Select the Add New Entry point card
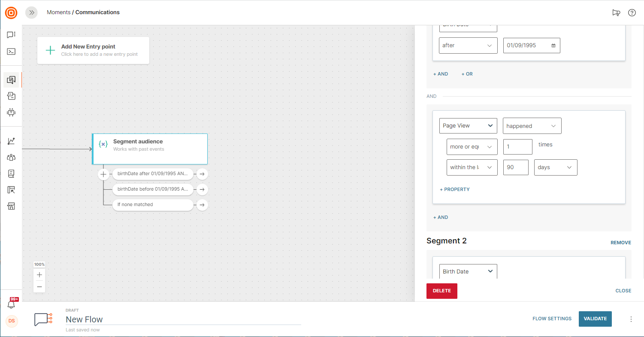Image resolution: width=644 pixels, height=337 pixels. tap(93, 50)
